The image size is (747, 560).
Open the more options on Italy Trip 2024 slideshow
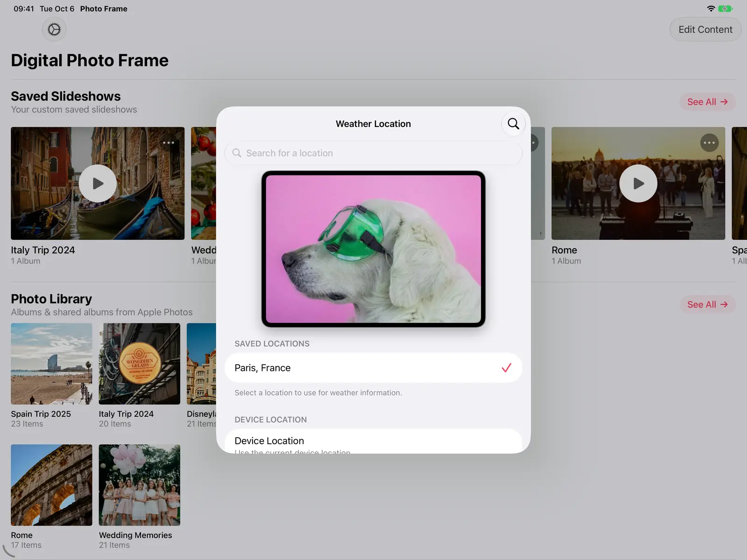point(169,143)
